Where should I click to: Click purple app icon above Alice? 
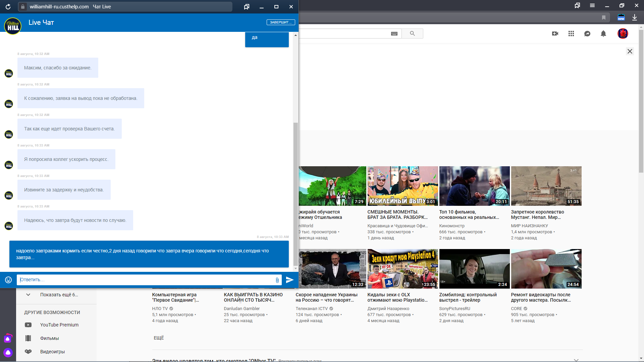coord(8,338)
